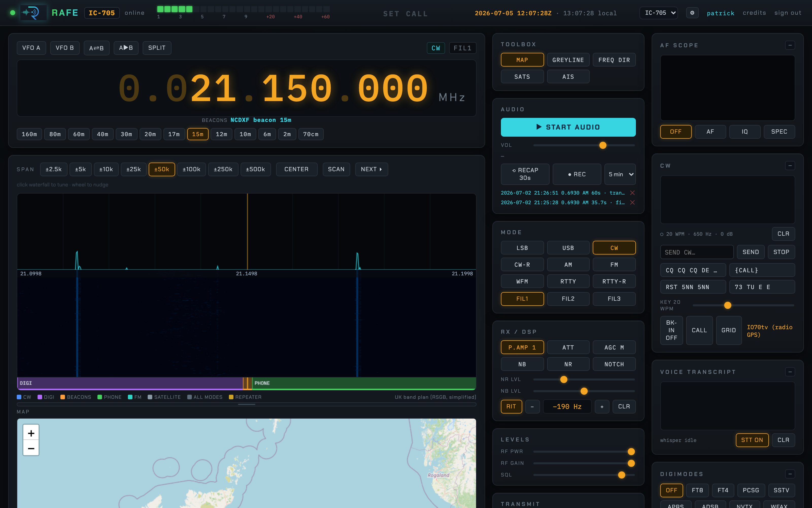Adjust the NR LVL slider
The height and width of the screenshot is (508, 812).
tap(584, 379)
